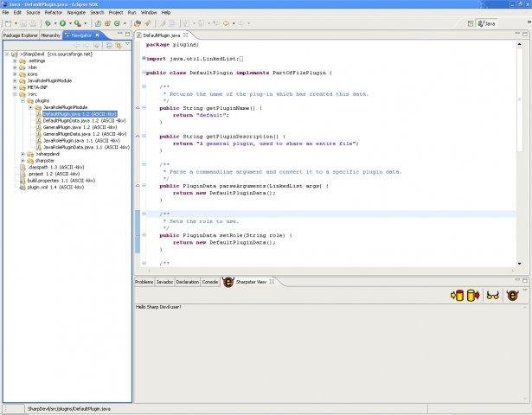Click the devil face icon in Sharpster toolbar
This screenshot has height=415, width=532.
tap(513, 296)
